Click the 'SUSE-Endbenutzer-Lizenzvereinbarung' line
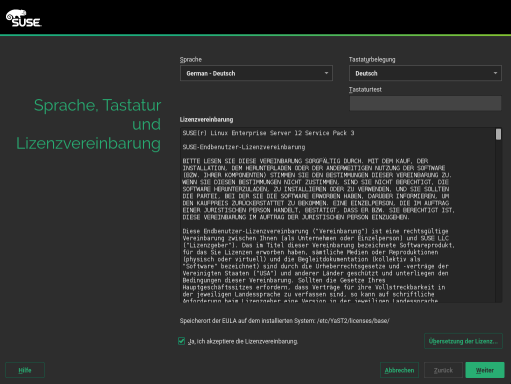Image resolution: width=511 pixels, height=384 pixels. pos(244,147)
